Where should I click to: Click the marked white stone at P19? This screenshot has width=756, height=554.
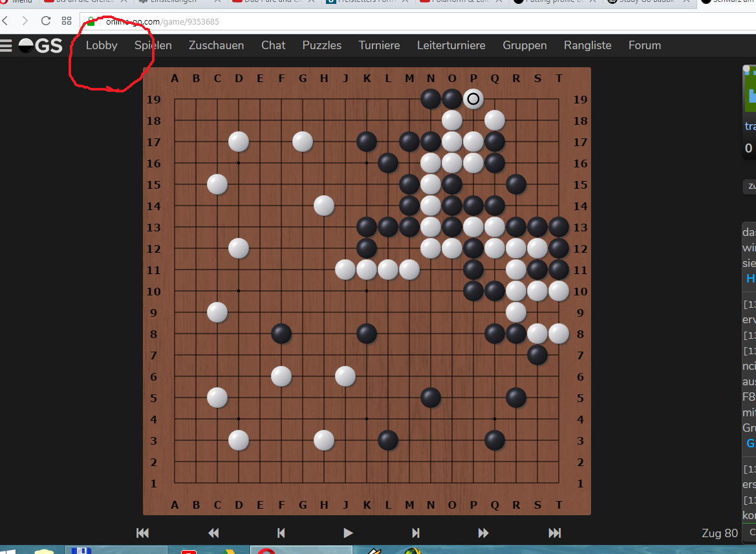(x=473, y=99)
